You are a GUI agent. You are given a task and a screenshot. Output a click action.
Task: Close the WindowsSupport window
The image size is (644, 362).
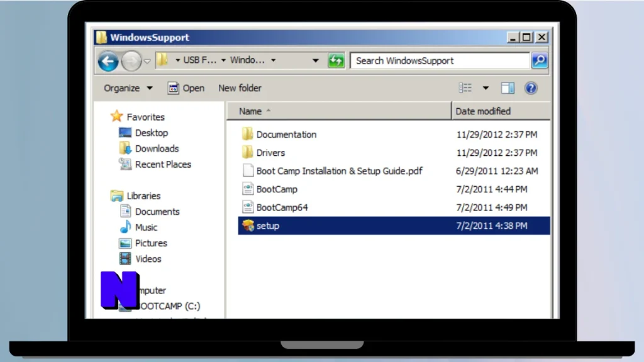(x=541, y=37)
